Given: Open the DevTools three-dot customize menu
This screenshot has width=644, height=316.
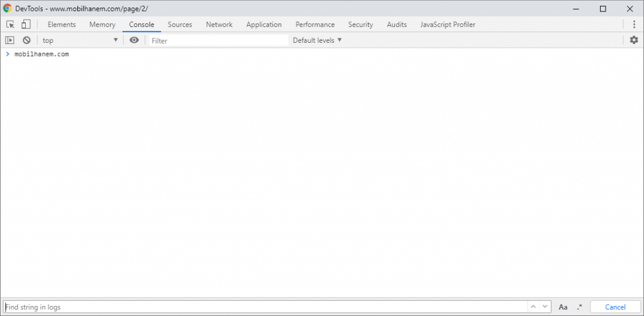Looking at the screenshot, I should pyautogui.click(x=634, y=25).
